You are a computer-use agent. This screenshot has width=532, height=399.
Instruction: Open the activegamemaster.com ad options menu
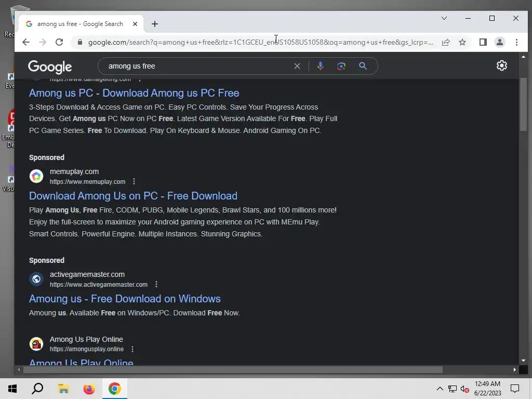click(156, 284)
